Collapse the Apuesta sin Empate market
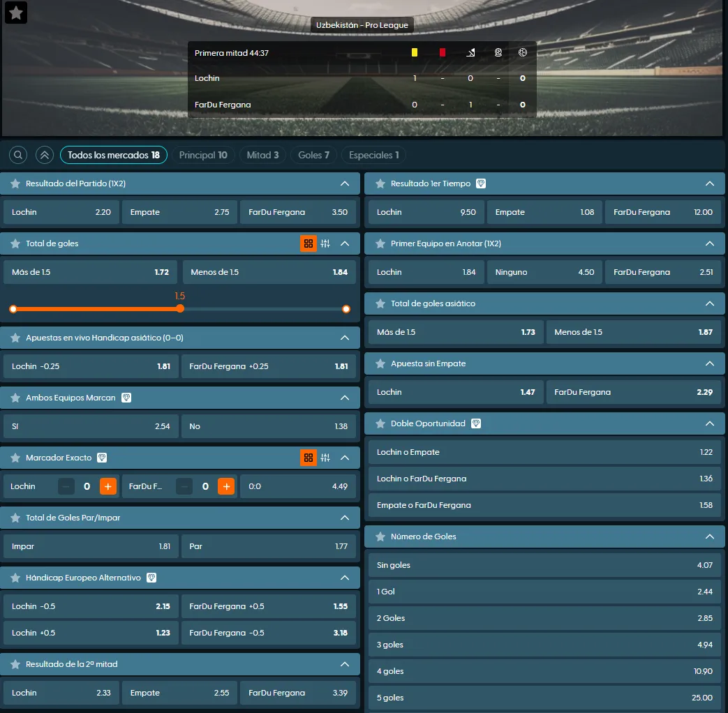This screenshot has width=728, height=713. (x=710, y=364)
